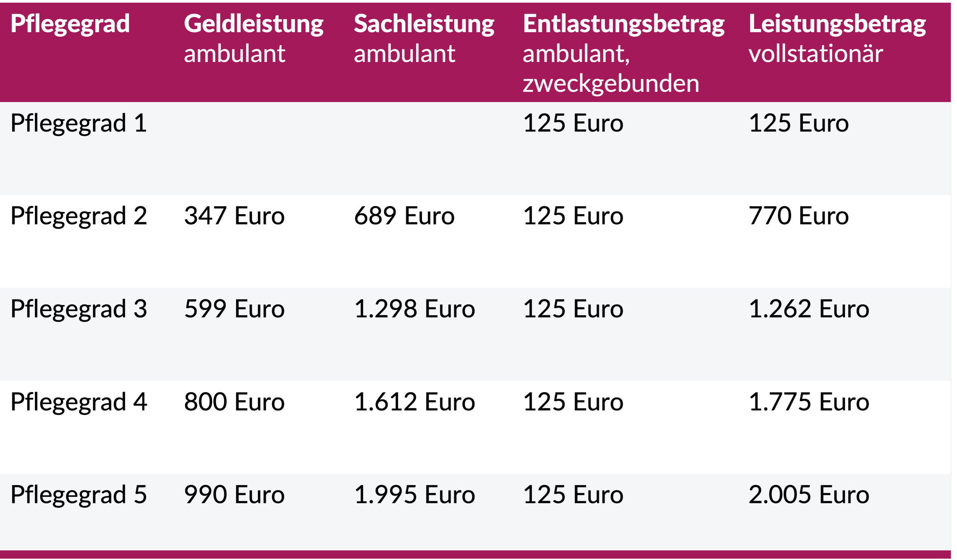Screen dimensions: 957x560
Task: Select the 599 Euro cell
Action: point(234,309)
